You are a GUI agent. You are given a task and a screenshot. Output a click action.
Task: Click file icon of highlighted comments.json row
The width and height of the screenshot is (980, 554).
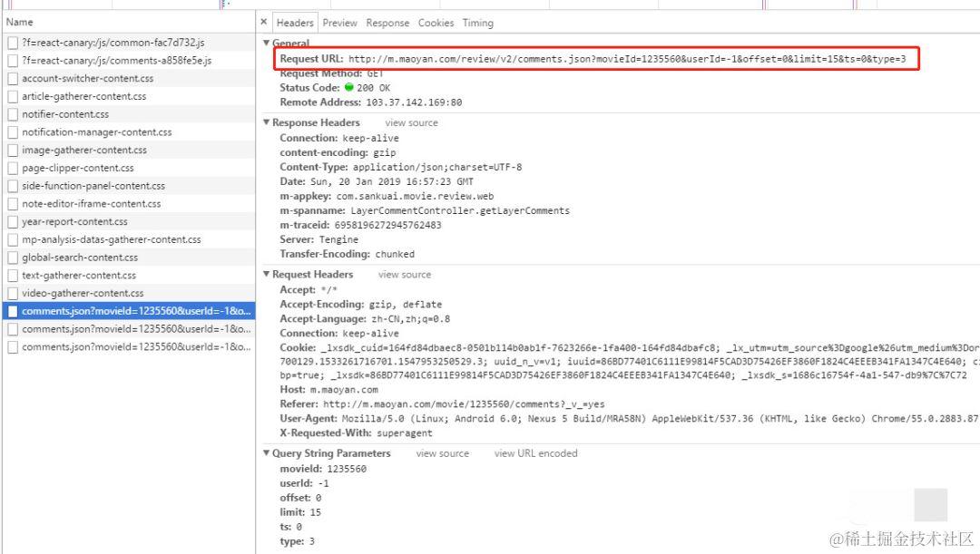coord(13,311)
